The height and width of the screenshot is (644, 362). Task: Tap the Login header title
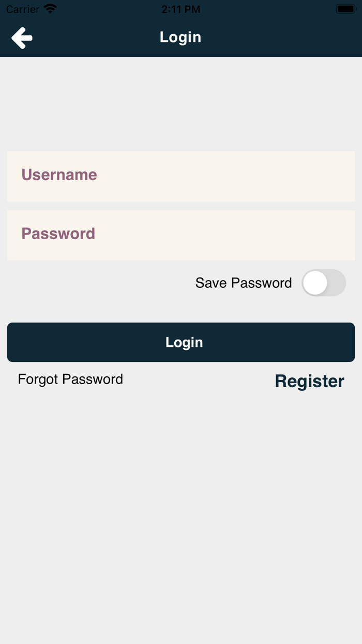(x=180, y=37)
